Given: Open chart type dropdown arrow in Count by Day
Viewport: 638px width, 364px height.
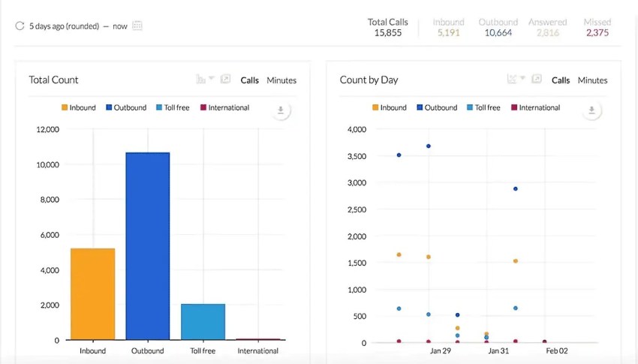Looking at the screenshot, I should pyautogui.click(x=522, y=79).
